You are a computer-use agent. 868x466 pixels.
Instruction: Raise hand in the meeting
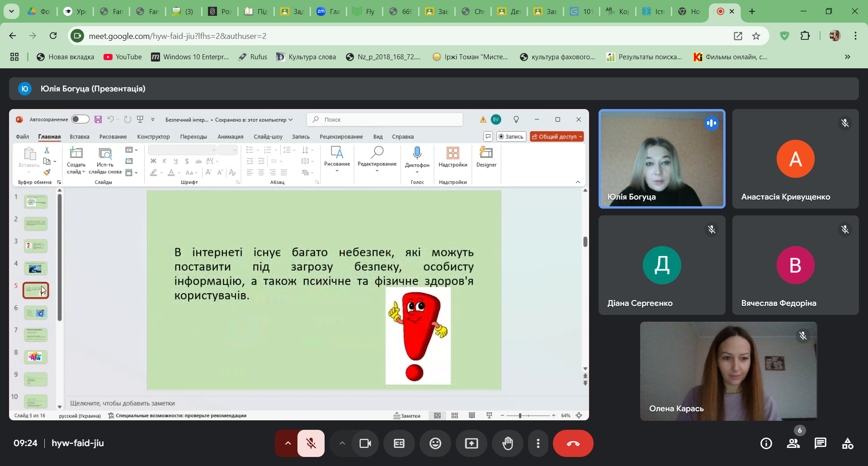[x=508, y=443]
